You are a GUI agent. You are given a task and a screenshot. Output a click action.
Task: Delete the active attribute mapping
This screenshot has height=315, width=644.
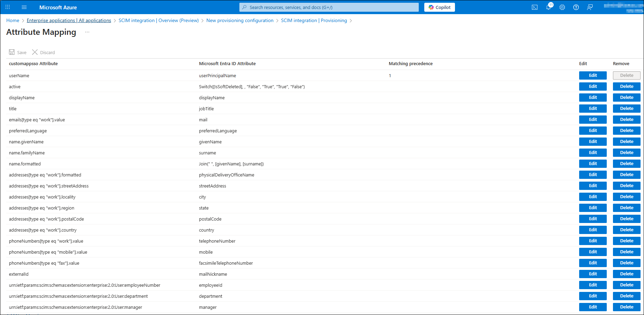tap(626, 87)
